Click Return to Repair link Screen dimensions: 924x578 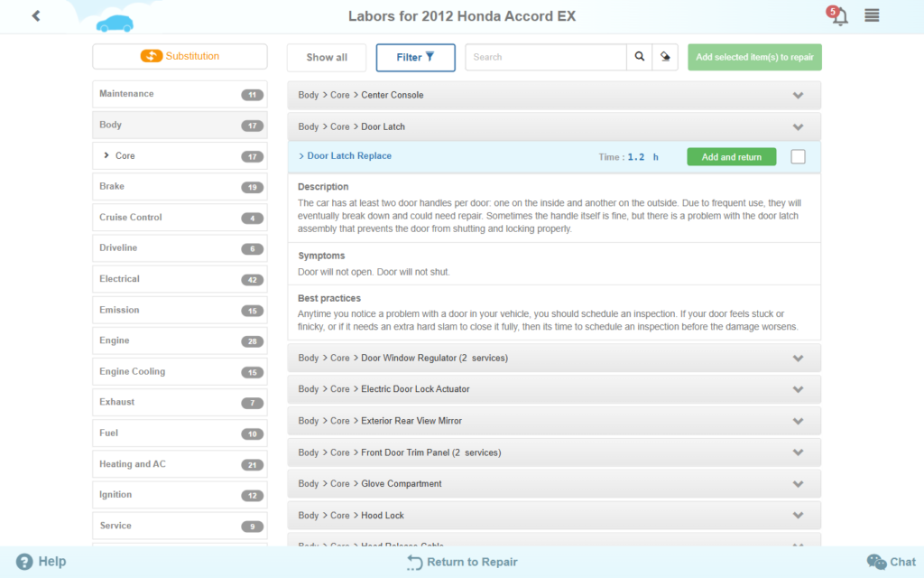click(463, 562)
